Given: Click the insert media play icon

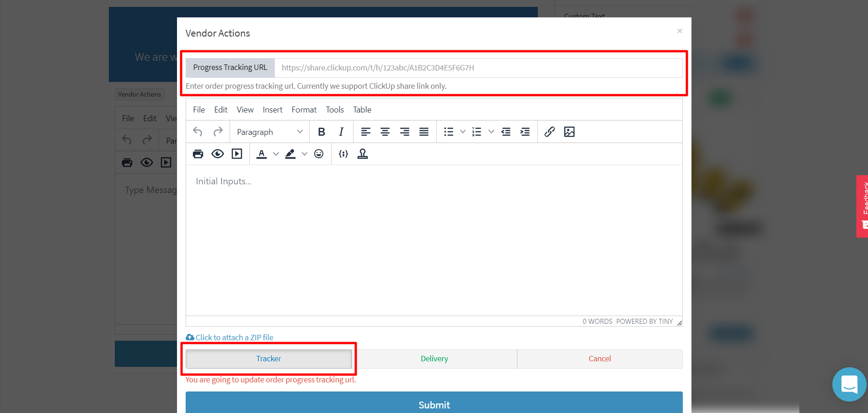Looking at the screenshot, I should 237,154.
